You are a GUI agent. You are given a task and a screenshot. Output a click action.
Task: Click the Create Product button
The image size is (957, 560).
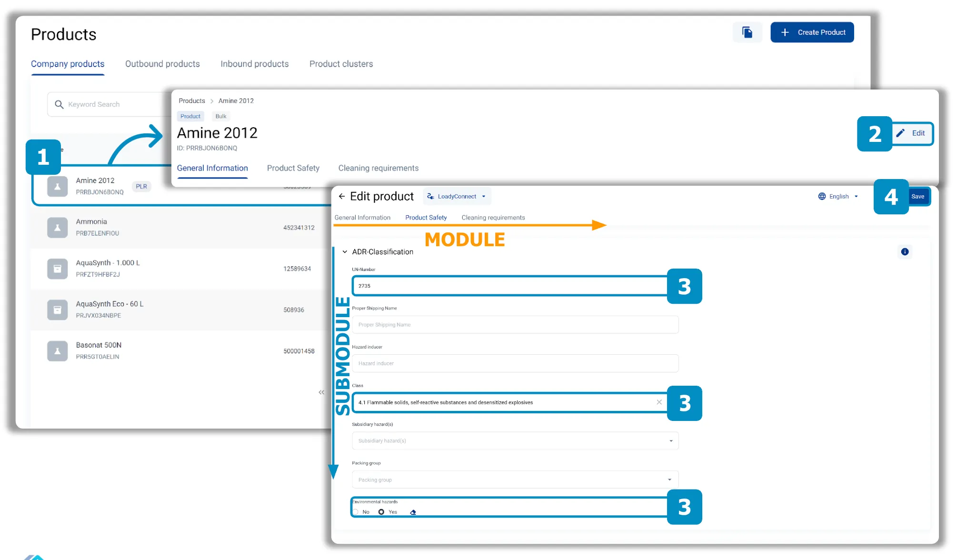(x=812, y=32)
